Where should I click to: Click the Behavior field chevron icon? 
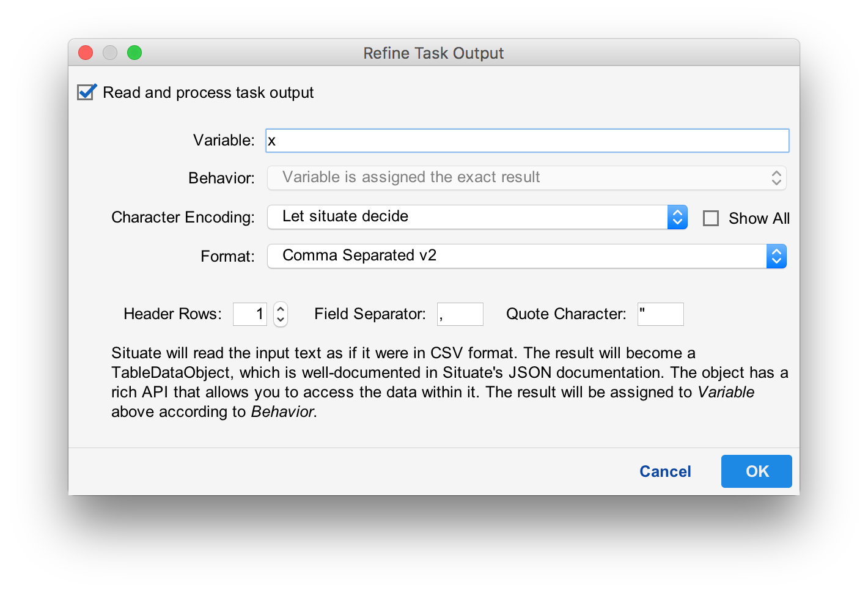coord(776,177)
